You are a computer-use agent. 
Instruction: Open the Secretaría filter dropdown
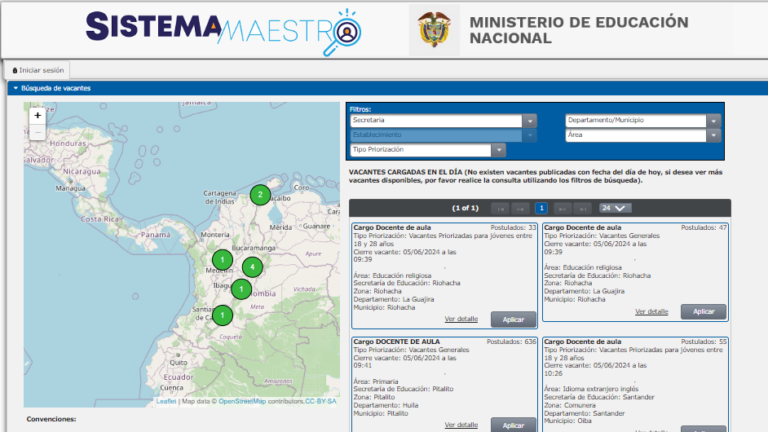point(529,121)
